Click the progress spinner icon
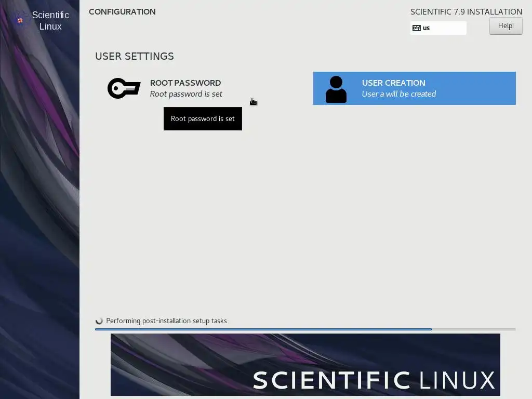 point(99,321)
